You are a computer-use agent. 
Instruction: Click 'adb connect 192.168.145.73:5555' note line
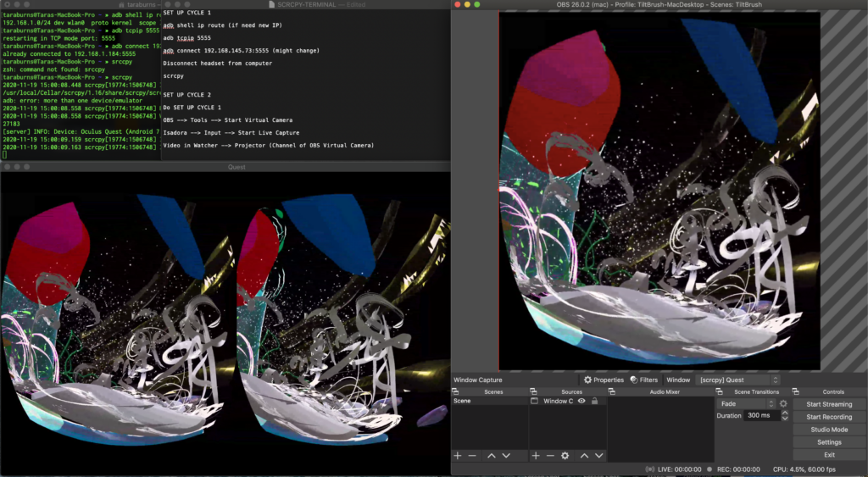pos(241,50)
